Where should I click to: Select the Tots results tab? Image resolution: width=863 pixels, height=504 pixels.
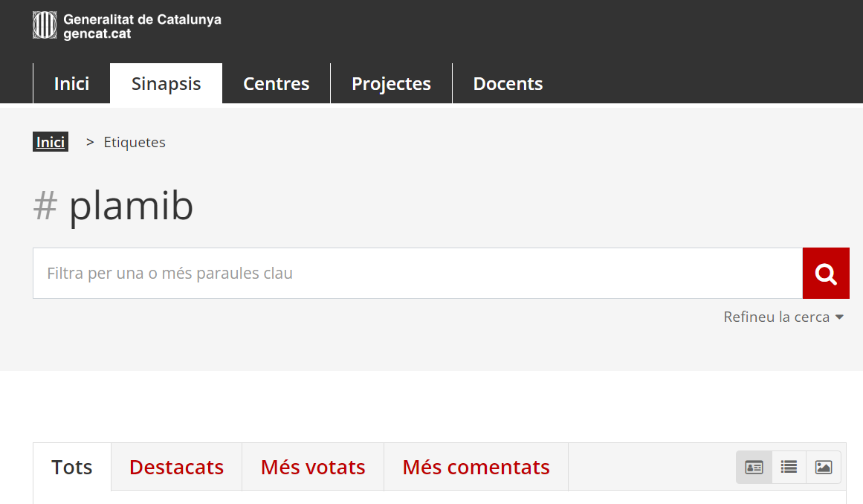click(x=72, y=468)
